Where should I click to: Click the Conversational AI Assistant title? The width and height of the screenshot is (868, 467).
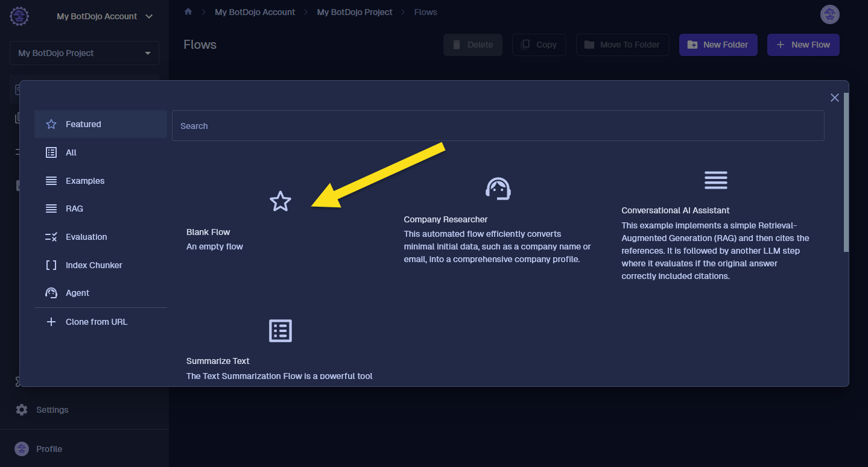[x=676, y=210]
